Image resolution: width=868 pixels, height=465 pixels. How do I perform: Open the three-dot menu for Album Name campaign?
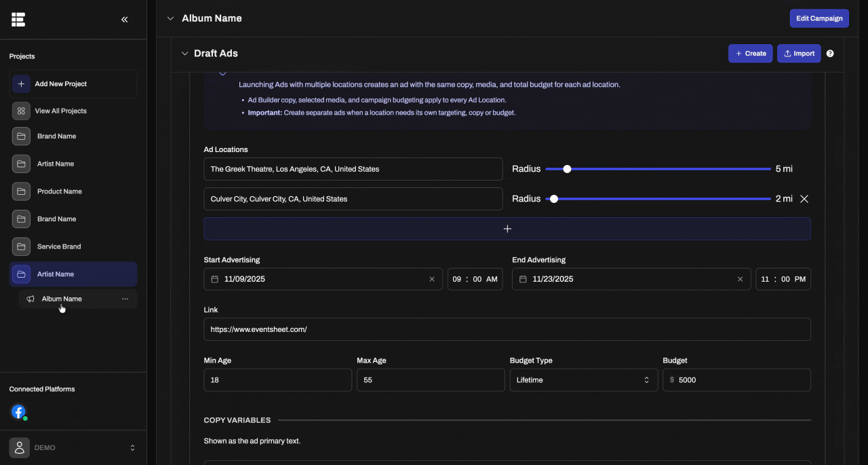pyautogui.click(x=125, y=299)
